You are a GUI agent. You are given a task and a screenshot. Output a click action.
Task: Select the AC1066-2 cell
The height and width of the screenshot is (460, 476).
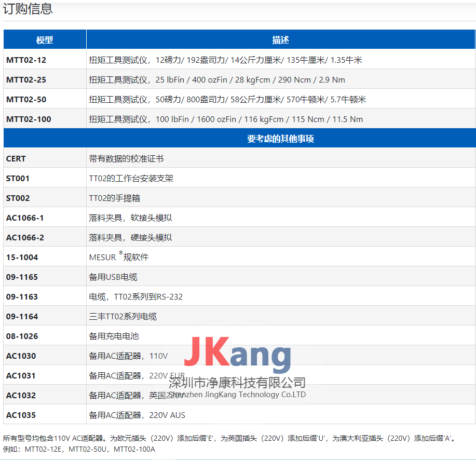tap(45, 237)
